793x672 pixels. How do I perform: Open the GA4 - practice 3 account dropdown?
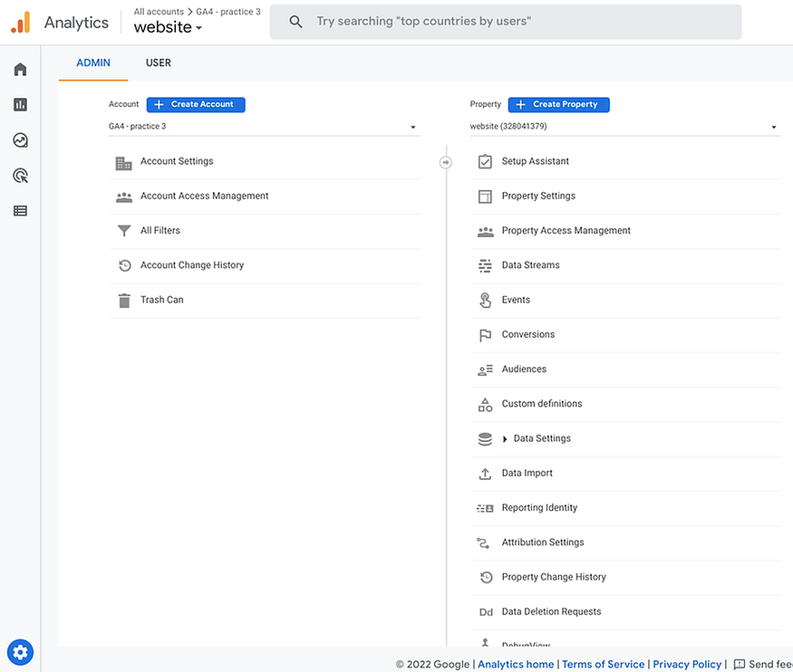[x=264, y=126]
